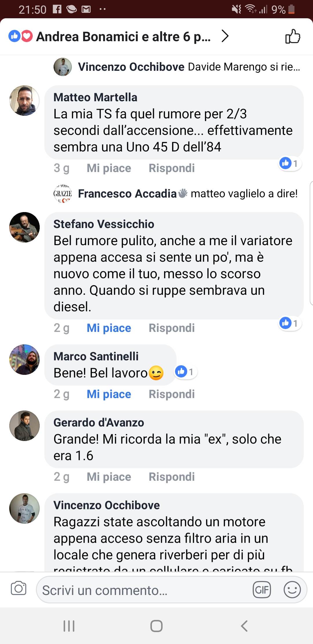The image size is (313, 644).
Task: Click Rispondi under Gerardo d'Avanzo's comment
Action: [172, 477]
